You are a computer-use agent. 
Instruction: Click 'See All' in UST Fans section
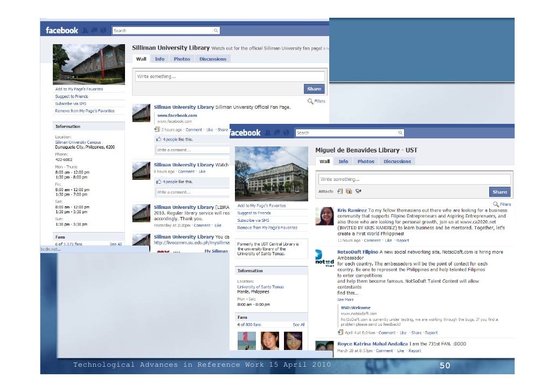pos(299,325)
